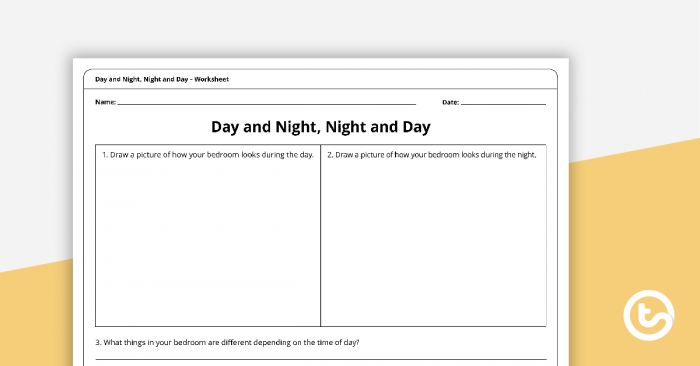Click the Teach Starter logo icon

click(x=649, y=315)
